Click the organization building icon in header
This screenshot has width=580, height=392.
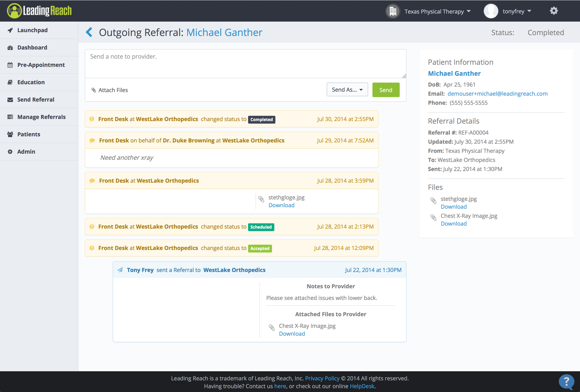393,11
